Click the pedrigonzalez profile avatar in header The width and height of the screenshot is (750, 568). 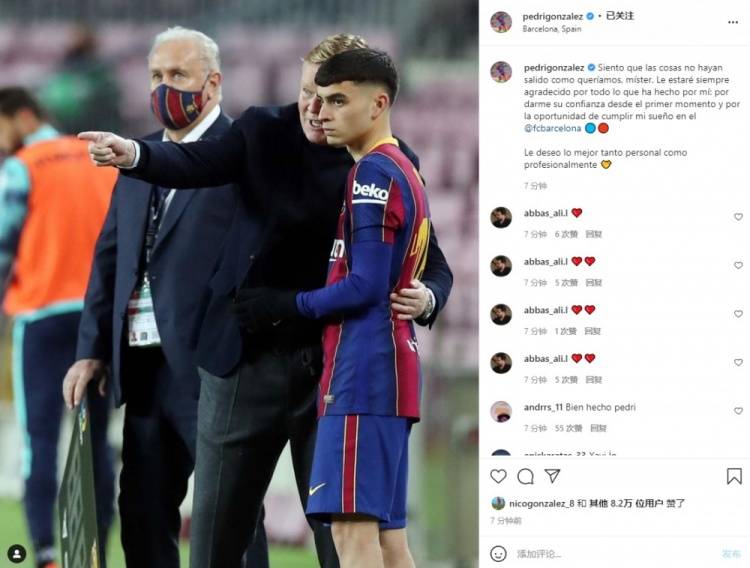coord(501,22)
